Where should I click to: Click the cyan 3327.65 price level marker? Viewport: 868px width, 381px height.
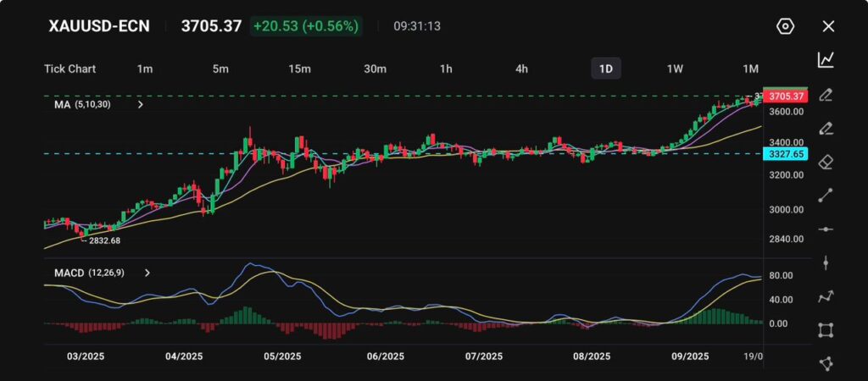coord(785,154)
